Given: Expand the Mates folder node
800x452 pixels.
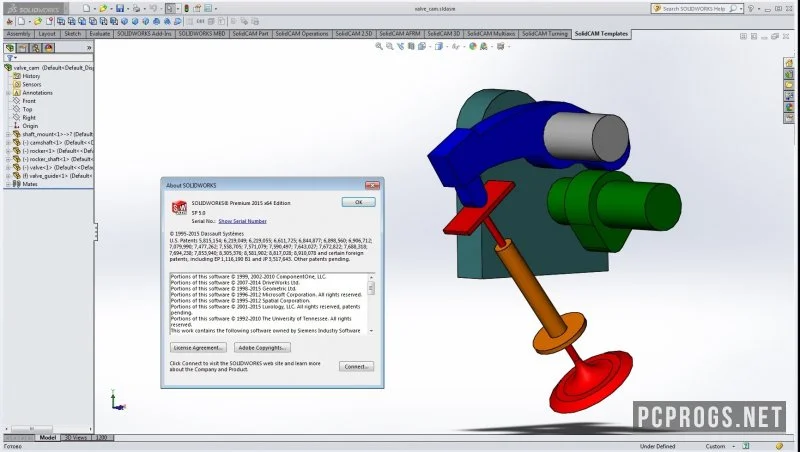Looking at the screenshot, I should (8, 184).
